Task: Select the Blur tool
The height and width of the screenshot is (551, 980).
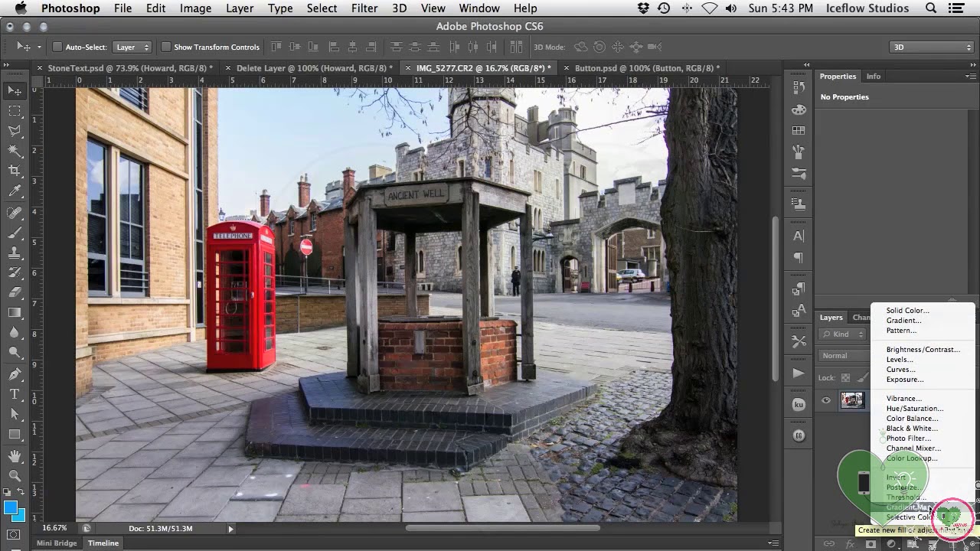Action: (x=15, y=332)
